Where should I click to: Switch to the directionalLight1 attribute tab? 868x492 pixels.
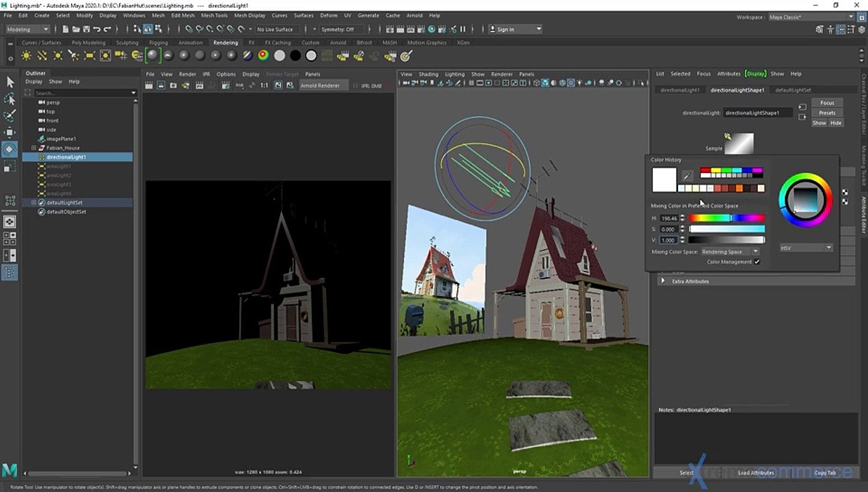tap(679, 90)
